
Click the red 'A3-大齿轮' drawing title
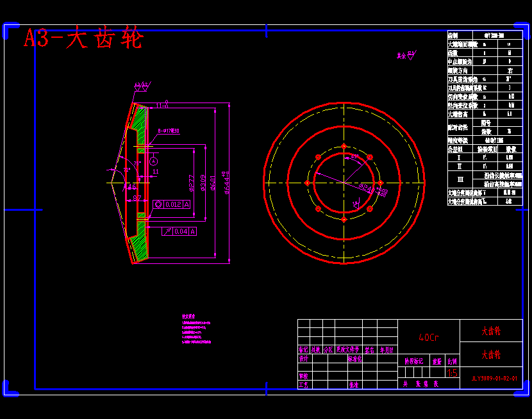coord(83,37)
